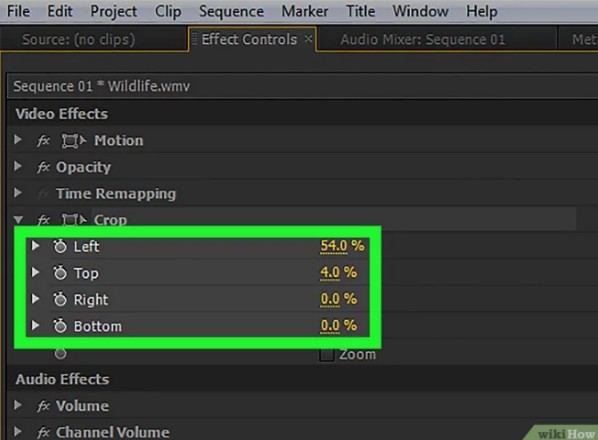Click the Left crop value 54.0 %

click(x=342, y=246)
